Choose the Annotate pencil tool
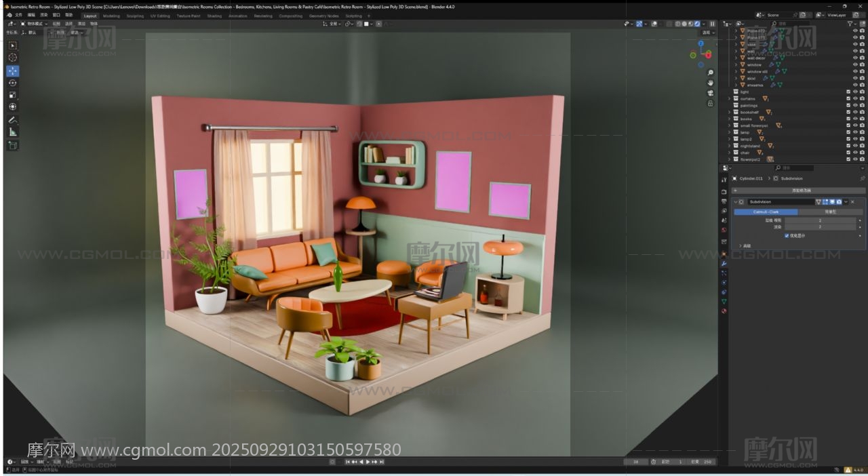868x476 pixels. click(x=13, y=119)
